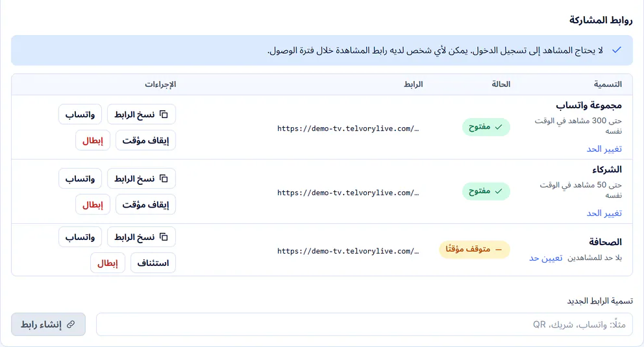Click إنشاء رابط button
The height and width of the screenshot is (347, 644).
coord(49,324)
